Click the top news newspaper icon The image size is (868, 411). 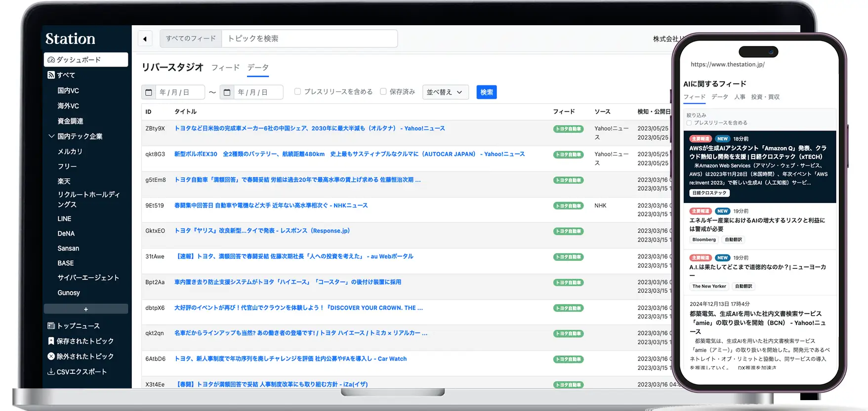51,326
